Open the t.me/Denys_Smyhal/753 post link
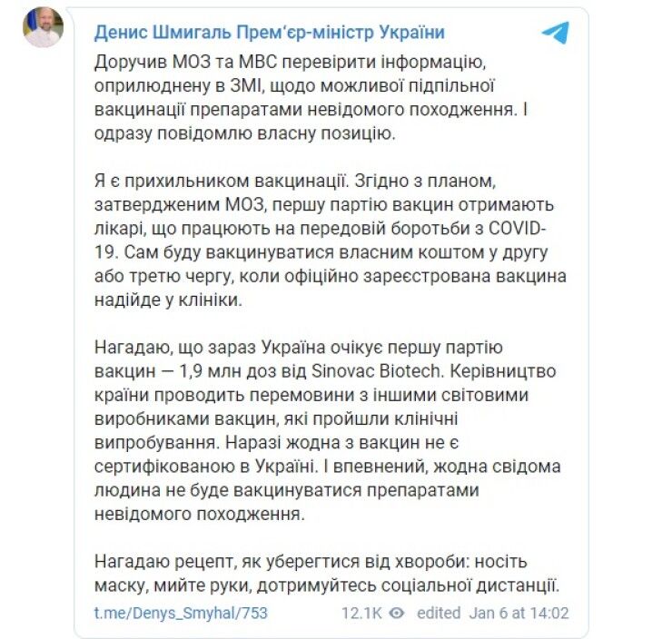The height and width of the screenshot is (639, 672). tap(181, 613)
